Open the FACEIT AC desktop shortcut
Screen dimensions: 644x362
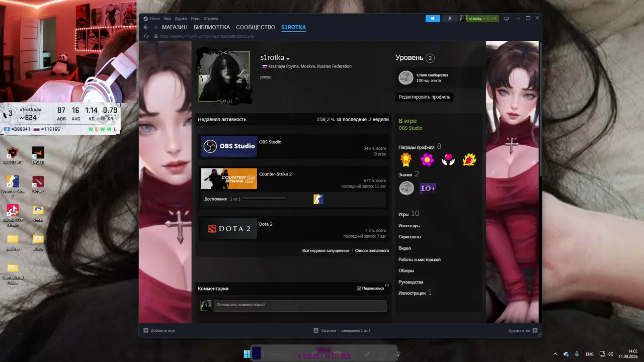13,156
